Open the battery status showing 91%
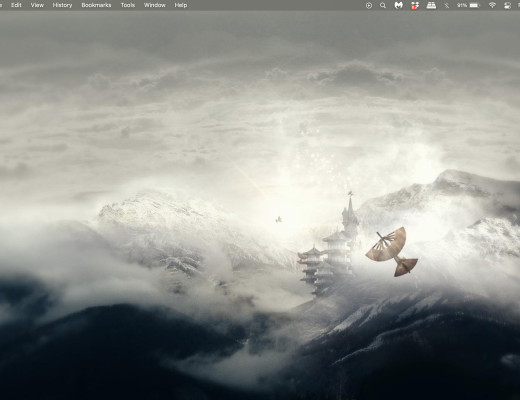This screenshot has width=520, height=400. click(469, 5)
